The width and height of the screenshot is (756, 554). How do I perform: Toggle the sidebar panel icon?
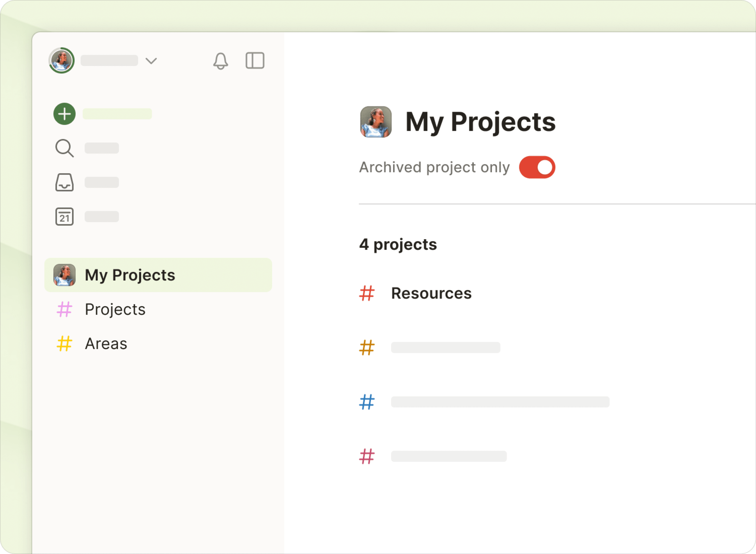click(x=255, y=61)
